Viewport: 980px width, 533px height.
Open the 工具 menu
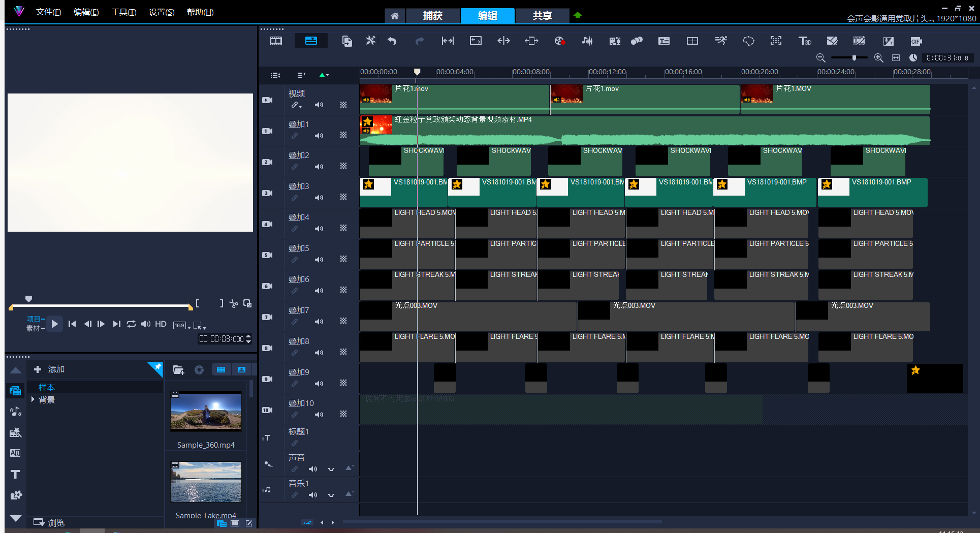[124, 12]
